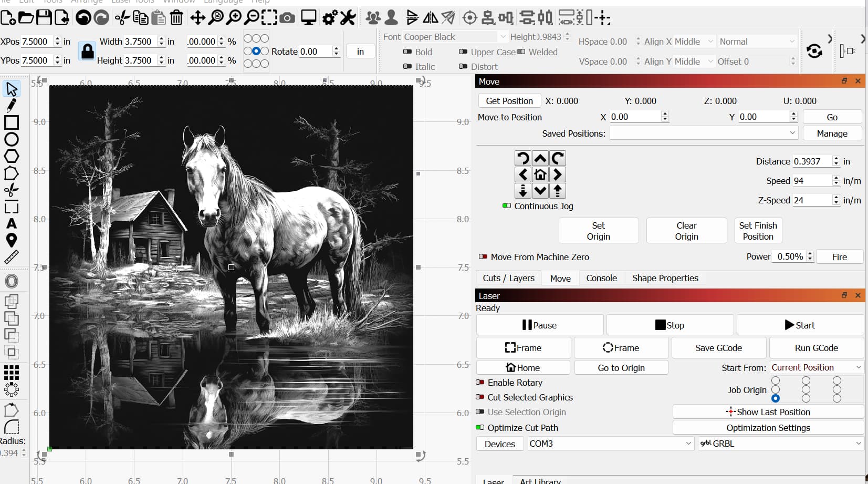The height and width of the screenshot is (484, 868).
Task: Select the Draw Ellipse tool
Action: click(11, 139)
